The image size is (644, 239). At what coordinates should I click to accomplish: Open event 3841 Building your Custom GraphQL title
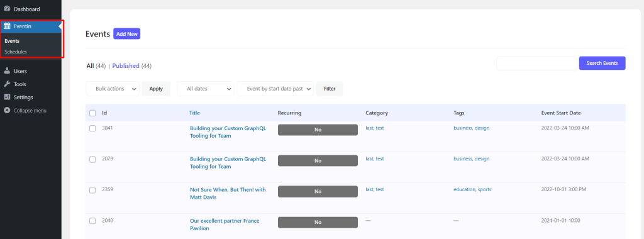click(228, 132)
